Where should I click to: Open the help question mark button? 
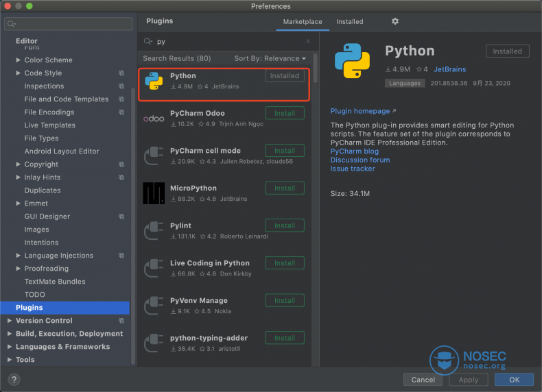click(x=14, y=380)
